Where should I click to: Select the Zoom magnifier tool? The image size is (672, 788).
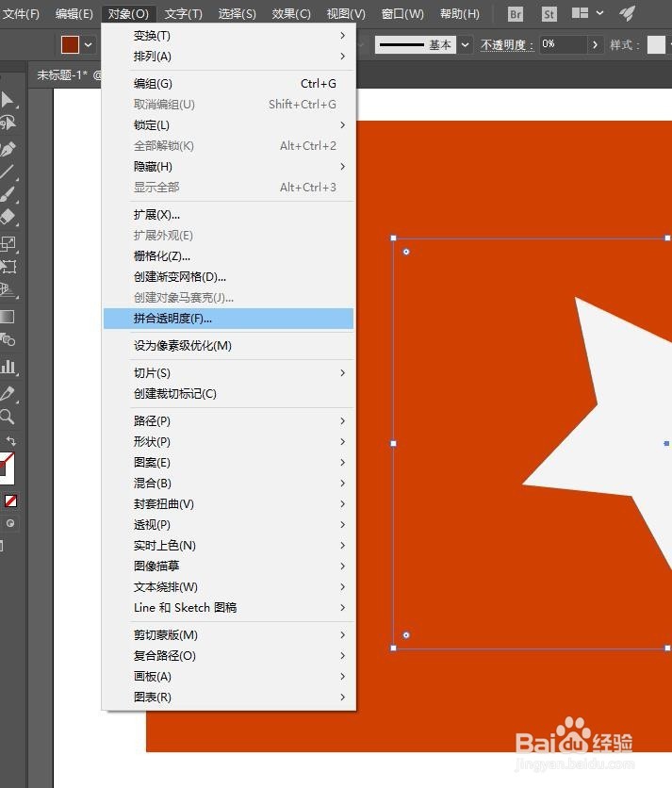pyautogui.click(x=7, y=416)
